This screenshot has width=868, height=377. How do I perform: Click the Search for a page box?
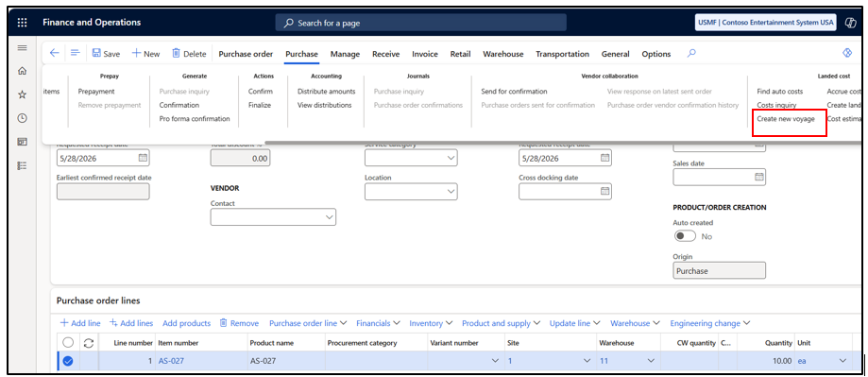420,23
